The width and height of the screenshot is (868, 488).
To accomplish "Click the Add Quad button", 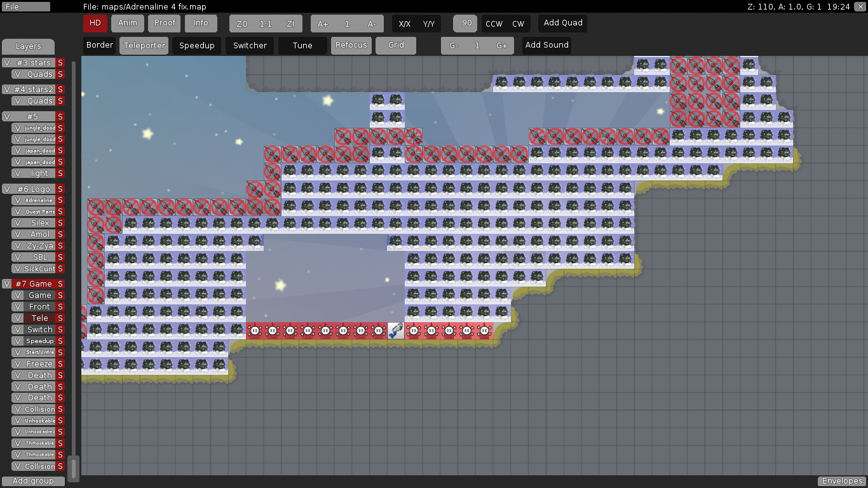I will [563, 23].
